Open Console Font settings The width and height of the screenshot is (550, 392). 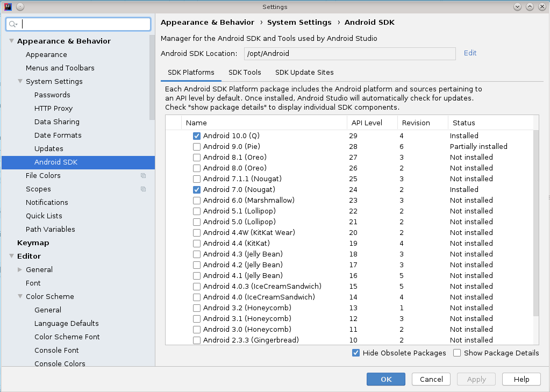pyautogui.click(x=56, y=350)
